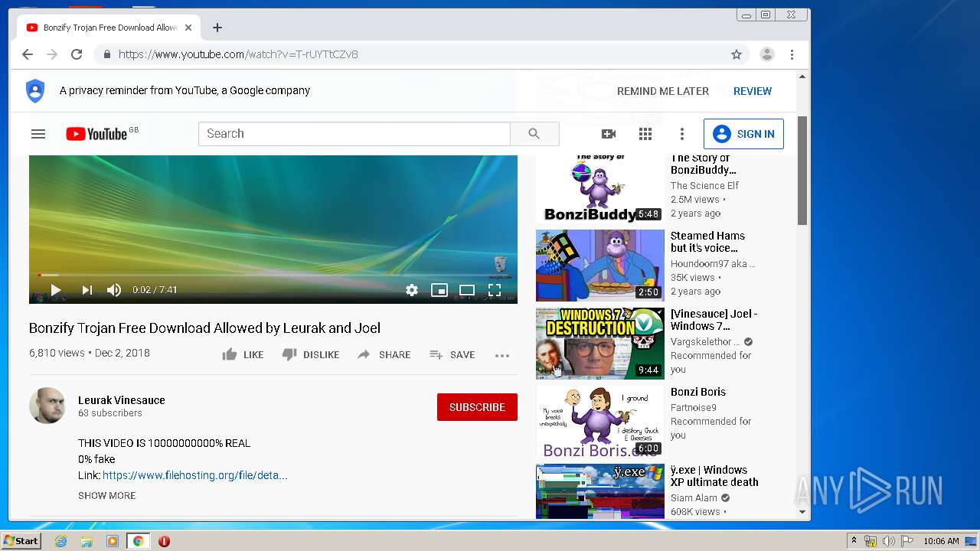This screenshot has height=551, width=980.
Task: Open the filehosting.org description link
Action: coord(195,475)
